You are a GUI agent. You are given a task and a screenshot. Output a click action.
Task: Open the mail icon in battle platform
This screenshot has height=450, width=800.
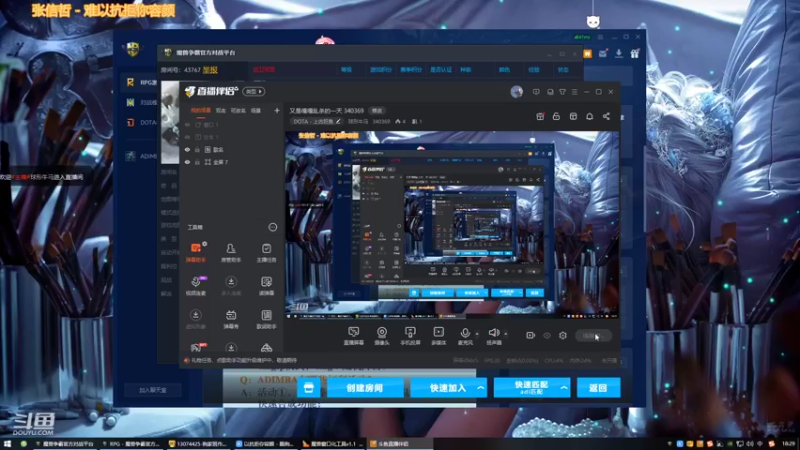[603, 54]
